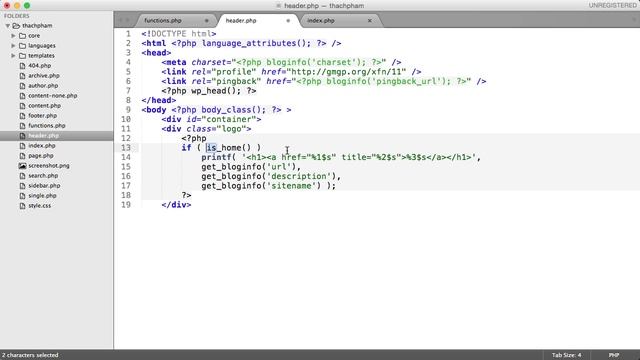Click the core folder icon
This screenshot has width=640, height=360.
22,36
